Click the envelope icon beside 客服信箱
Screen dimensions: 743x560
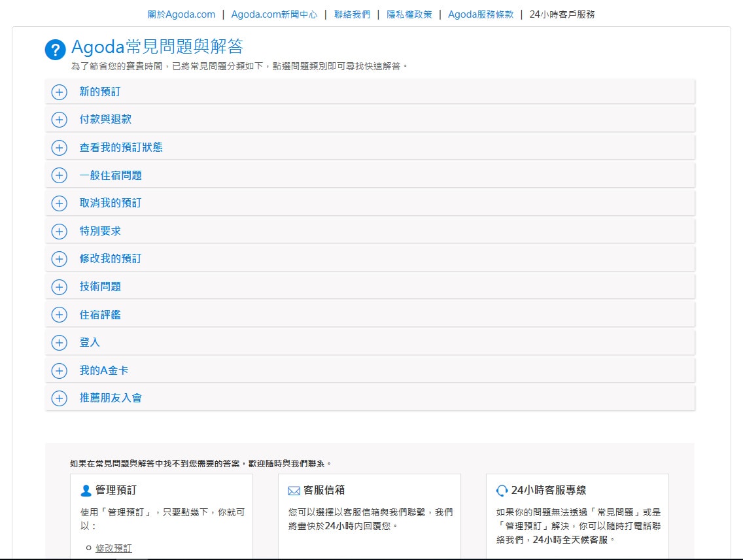click(294, 491)
